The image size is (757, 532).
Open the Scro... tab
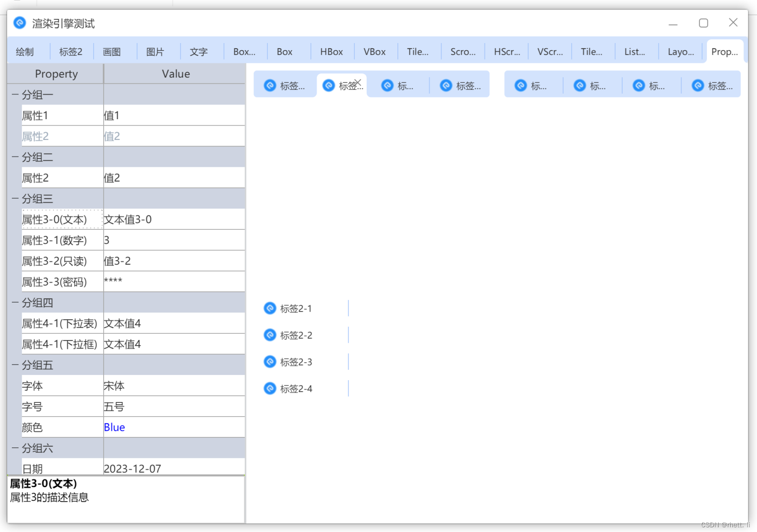point(462,52)
